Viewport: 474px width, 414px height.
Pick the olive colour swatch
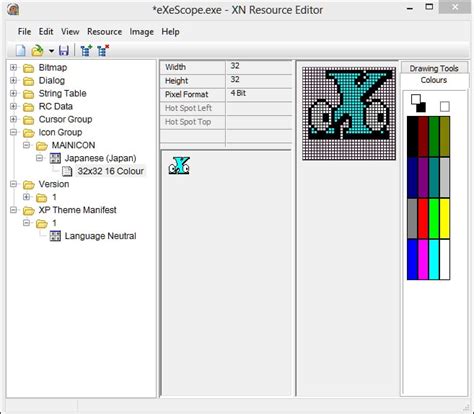(445, 136)
